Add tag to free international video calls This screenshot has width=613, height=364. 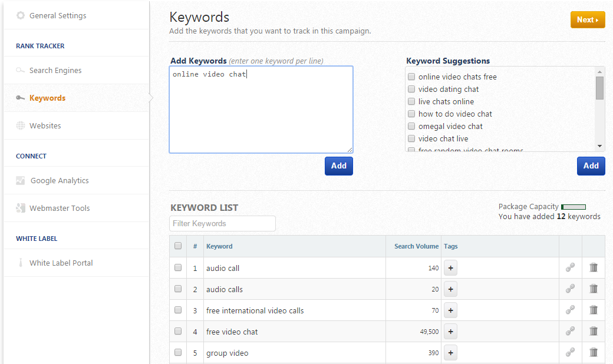pyautogui.click(x=450, y=310)
